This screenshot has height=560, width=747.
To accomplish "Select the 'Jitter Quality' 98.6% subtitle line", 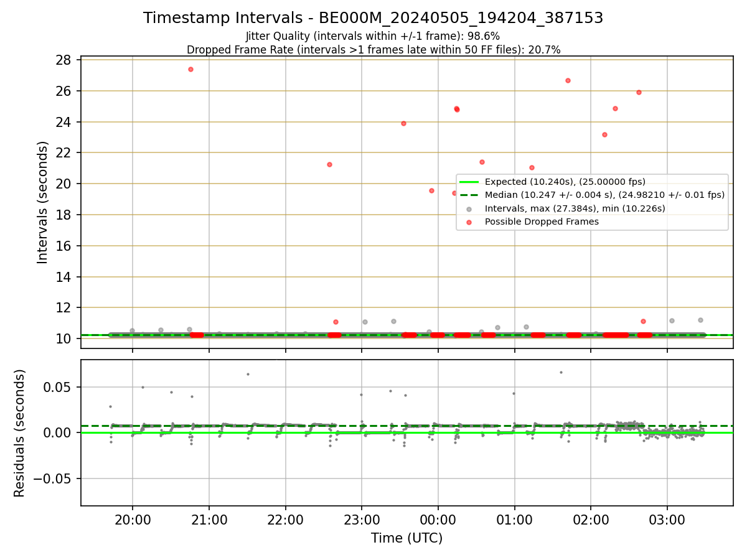I will point(373,36).
